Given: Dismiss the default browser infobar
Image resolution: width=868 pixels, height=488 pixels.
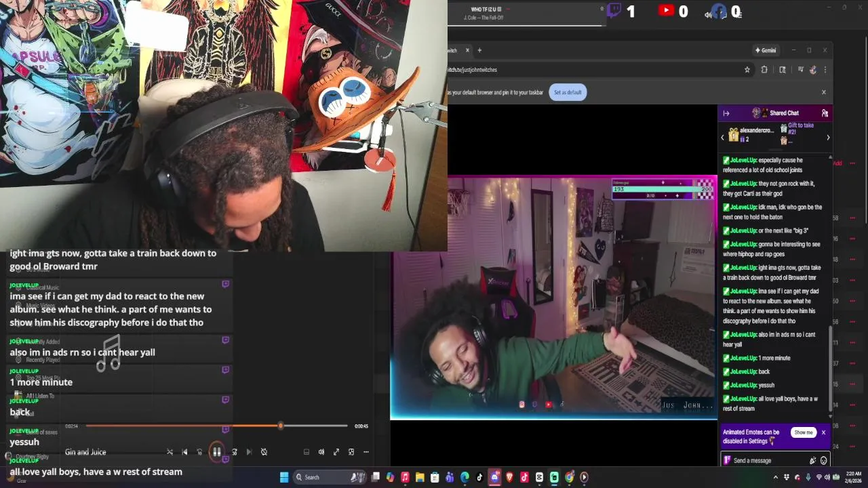Looking at the screenshot, I should 824,92.
